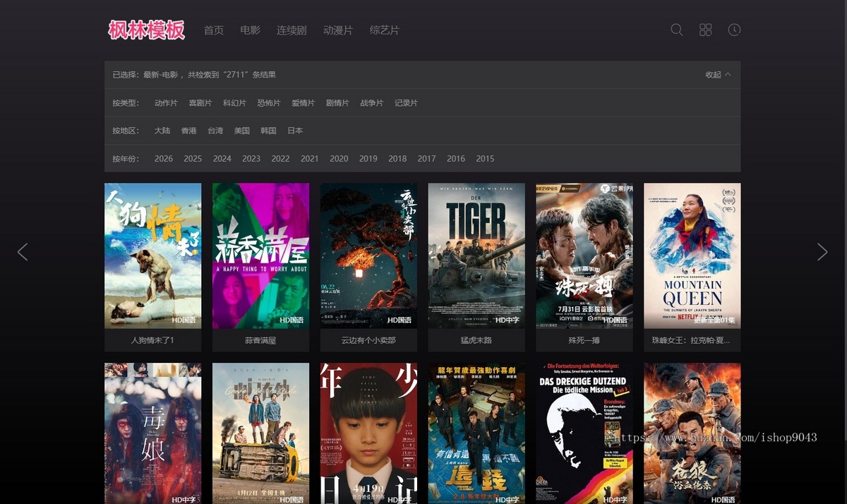Open the Der Tiger movie poster
This screenshot has height=504, width=847.
click(x=476, y=256)
